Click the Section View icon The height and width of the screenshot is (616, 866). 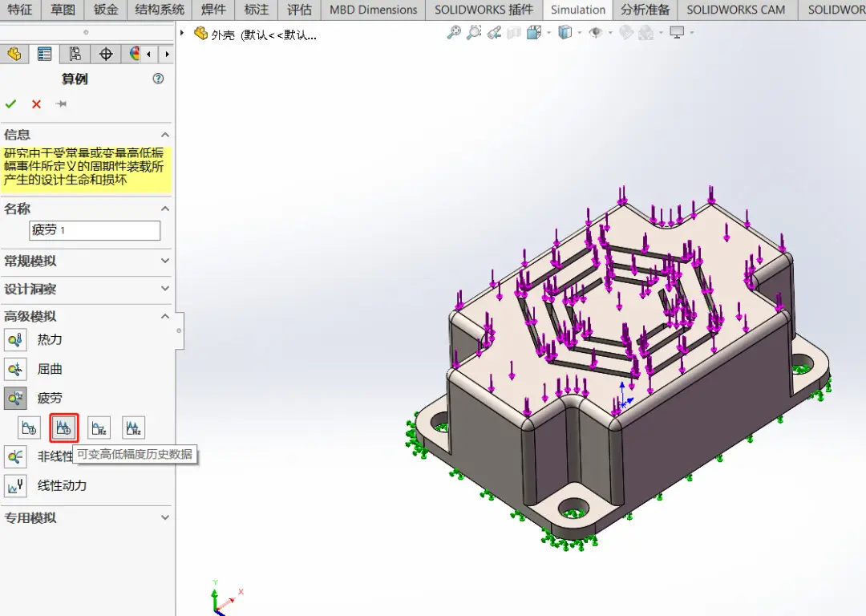514,33
